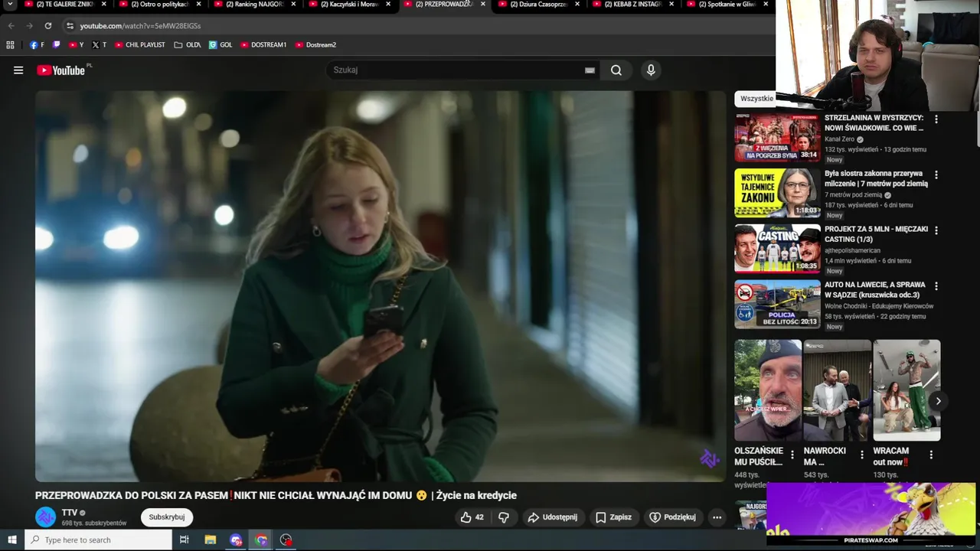Open PROJEKT ZA 5 MLN video thumbnail

tap(777, 249)
